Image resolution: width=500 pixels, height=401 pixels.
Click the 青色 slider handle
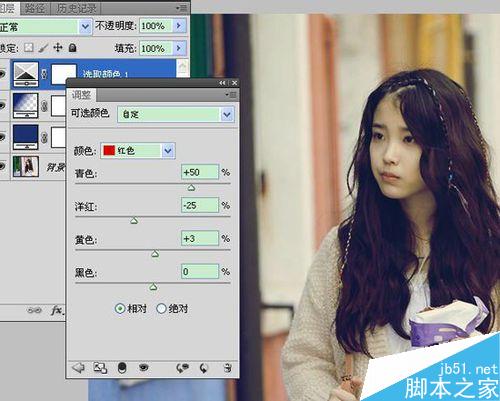click(191, 188)
